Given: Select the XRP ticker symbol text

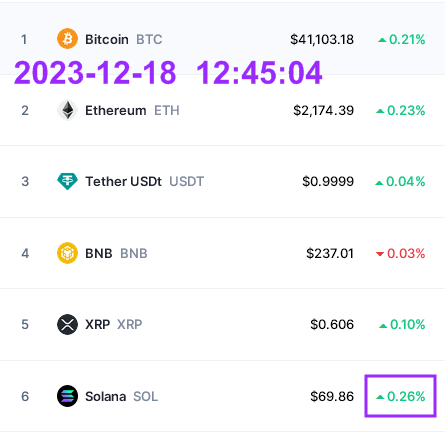Looking at the screenshot, I should (x=130, y=324).
